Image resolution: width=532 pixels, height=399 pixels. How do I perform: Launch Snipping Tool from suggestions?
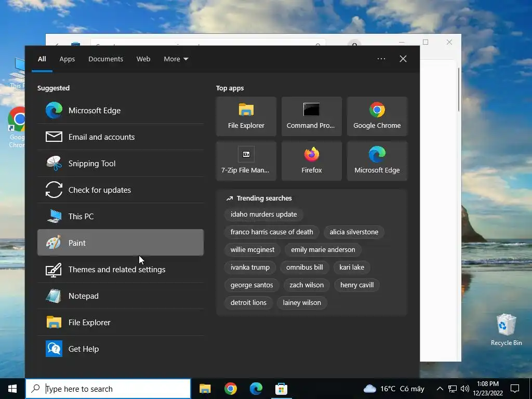[121, 163]
